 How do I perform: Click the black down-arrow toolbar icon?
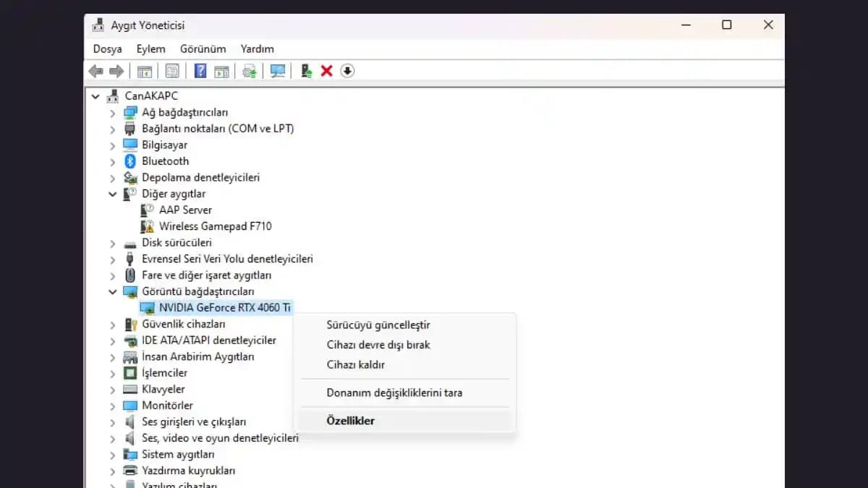click(x=347, y=71)
